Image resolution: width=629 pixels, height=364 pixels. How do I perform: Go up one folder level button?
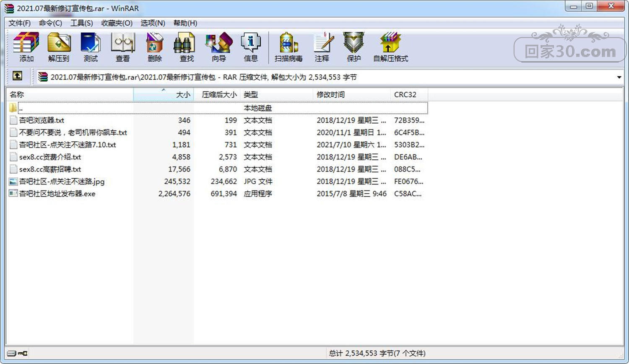pos(17,76)
